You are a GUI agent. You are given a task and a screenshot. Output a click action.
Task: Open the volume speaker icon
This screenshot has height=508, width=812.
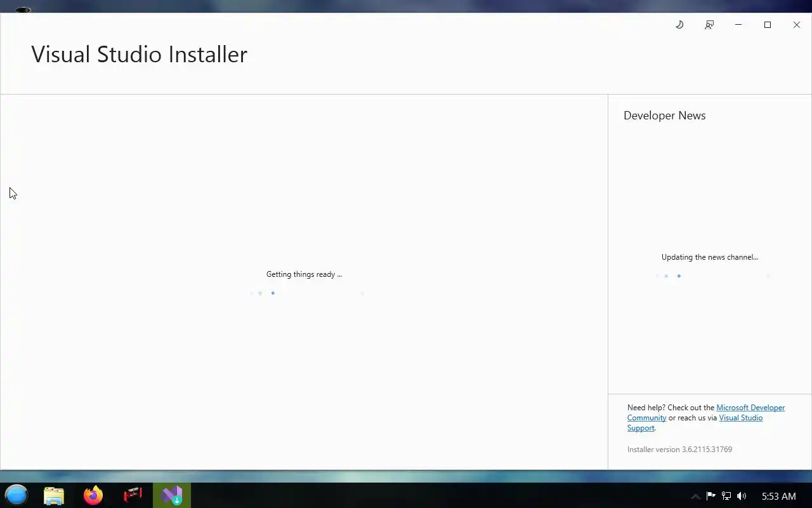pos(742,496)
